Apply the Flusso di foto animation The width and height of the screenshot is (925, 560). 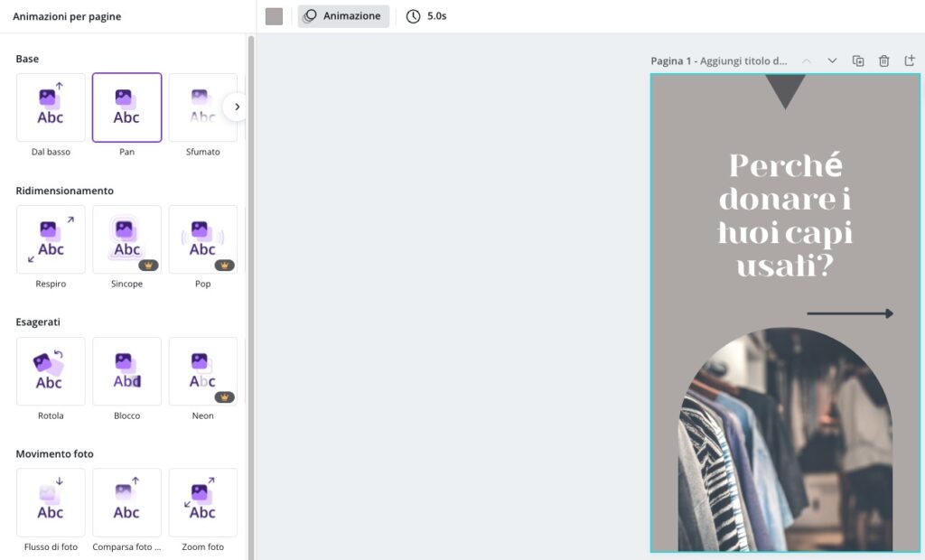[51, 503]
